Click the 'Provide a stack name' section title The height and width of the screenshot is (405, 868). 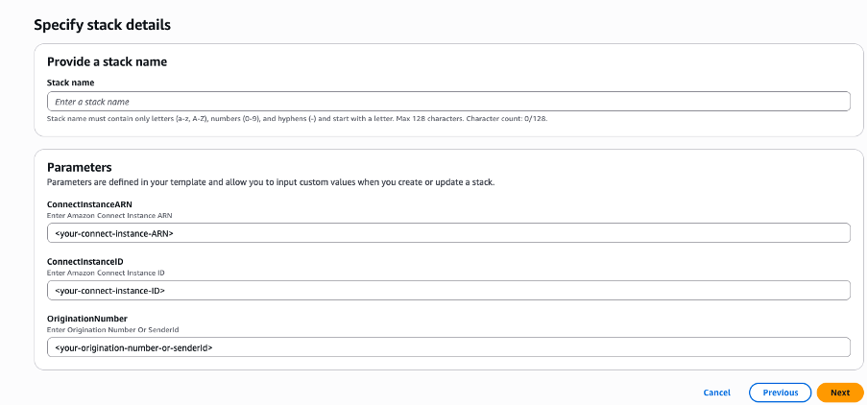click(108, 62)
